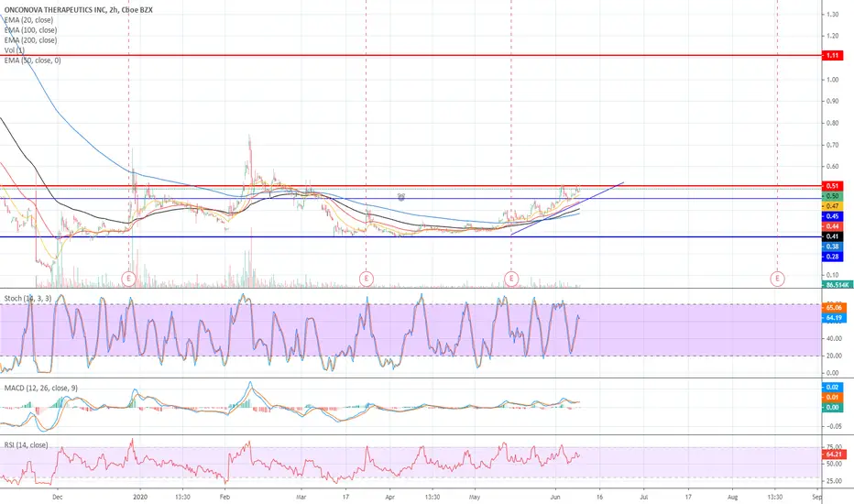The height and width of the screenshot is (504, 854).
Task: Click the Feb label on time axis
Action: coord(224,497)
